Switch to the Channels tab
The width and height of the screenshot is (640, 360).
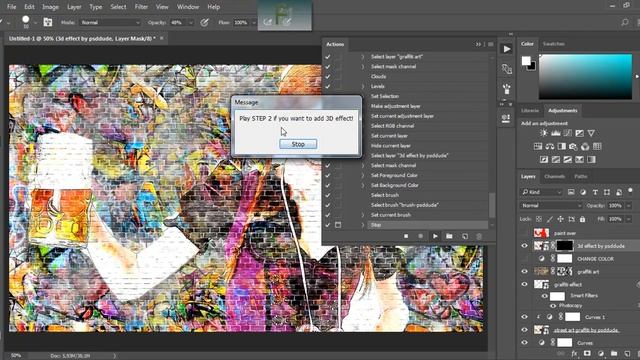555,176
